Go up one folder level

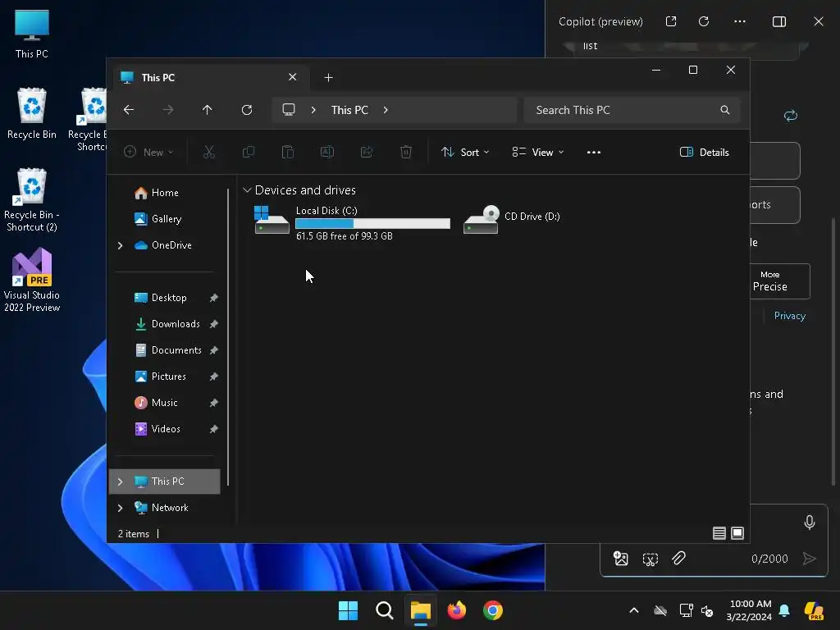tap(208, 110)
